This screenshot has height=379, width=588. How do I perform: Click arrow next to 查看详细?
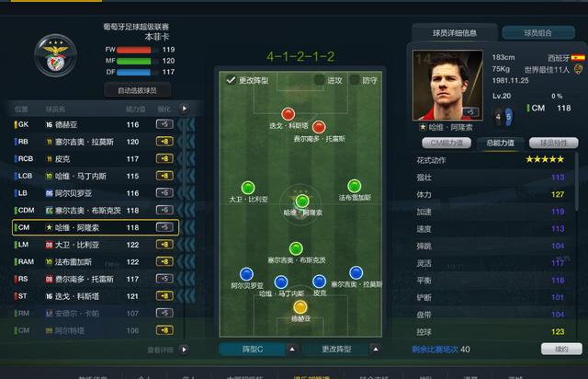184,350
